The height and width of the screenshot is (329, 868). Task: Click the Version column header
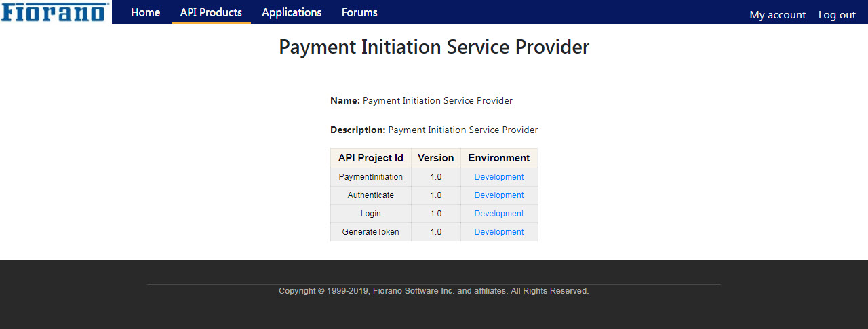point(436,158)
